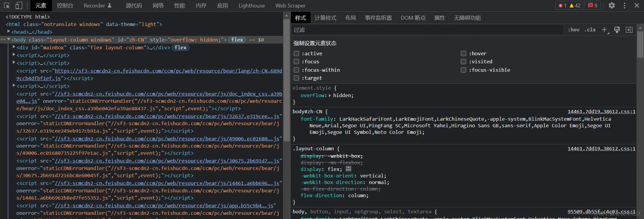Enable the :active state checkbox

coord(296,53)
